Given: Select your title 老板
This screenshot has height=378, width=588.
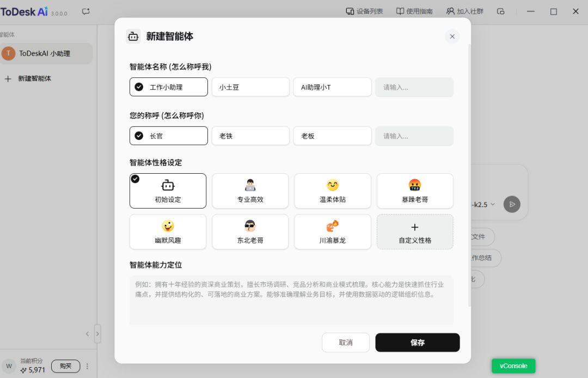Looking at the screenshot, I should coord(332,136).
